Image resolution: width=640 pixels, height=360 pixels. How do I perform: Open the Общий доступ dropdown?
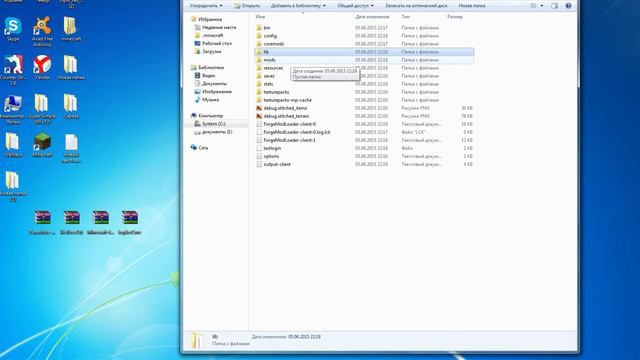pyautogui.click(x=355, y=6)
